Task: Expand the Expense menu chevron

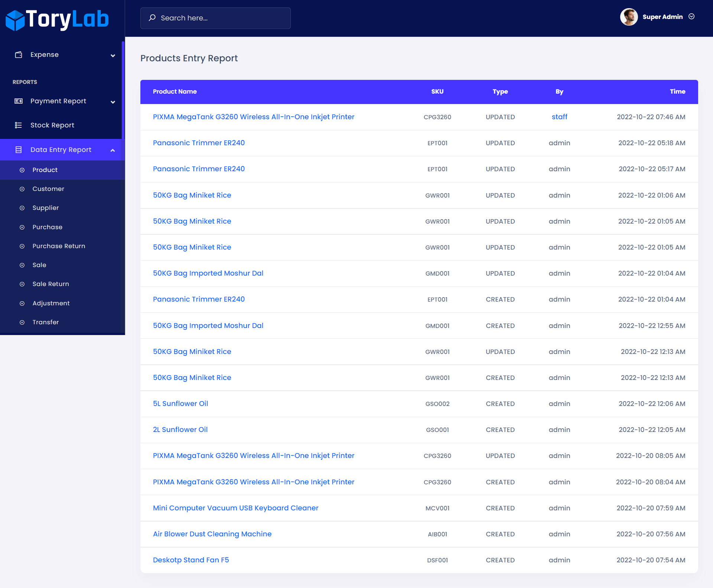Action: tap(113, 56)
